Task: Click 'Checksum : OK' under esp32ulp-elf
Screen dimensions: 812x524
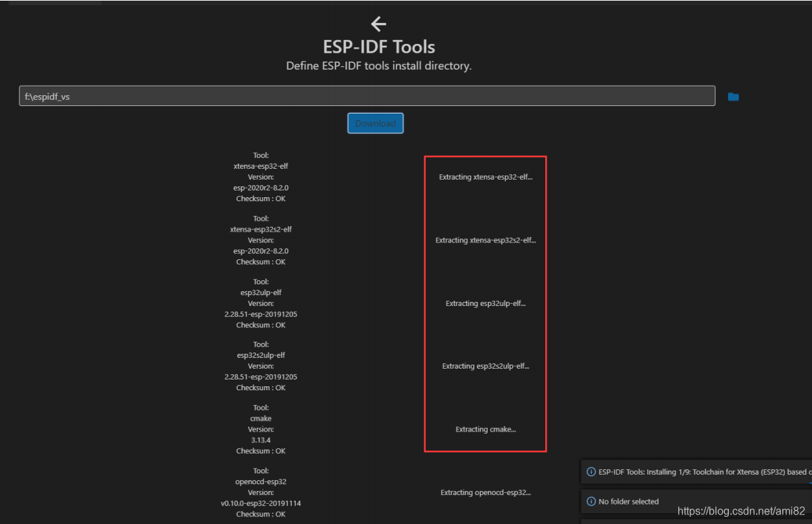Action: (261, 325)
